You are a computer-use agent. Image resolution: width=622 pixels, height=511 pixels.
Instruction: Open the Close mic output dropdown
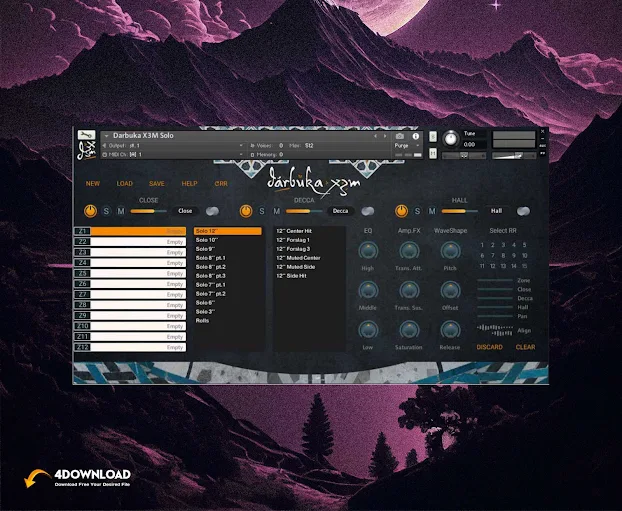pos(185,211)
